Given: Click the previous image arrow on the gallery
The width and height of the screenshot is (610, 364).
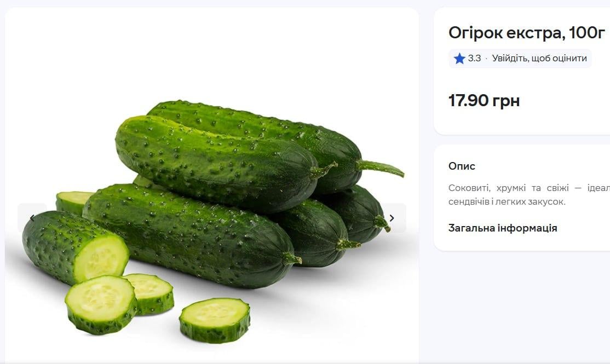Looking at the screenshot, I should (32, 218).
